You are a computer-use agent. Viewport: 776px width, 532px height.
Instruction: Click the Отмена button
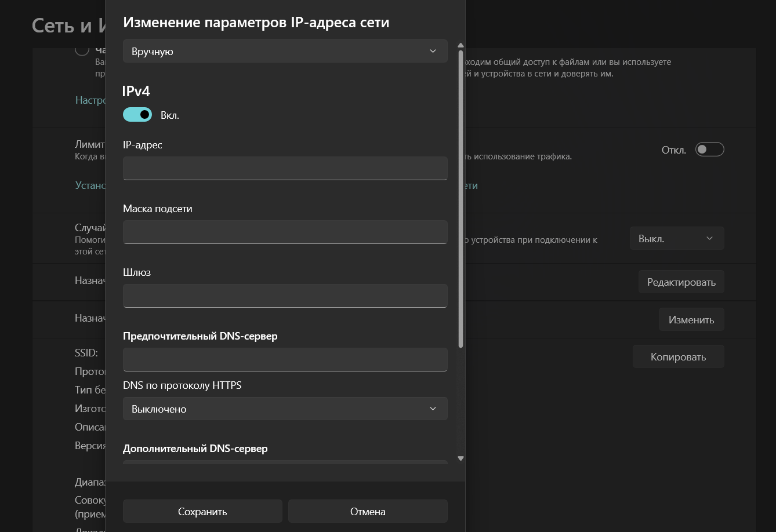coord(368,512)
